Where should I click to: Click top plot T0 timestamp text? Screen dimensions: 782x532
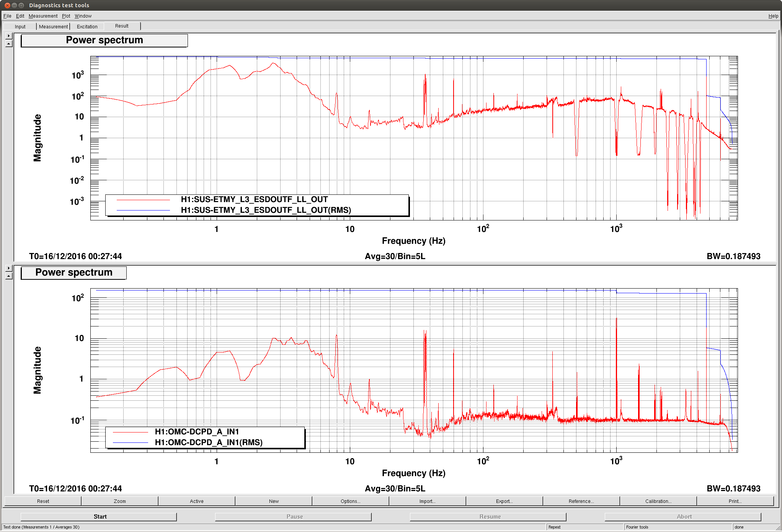pyautogui.click(x=75, y=256)
